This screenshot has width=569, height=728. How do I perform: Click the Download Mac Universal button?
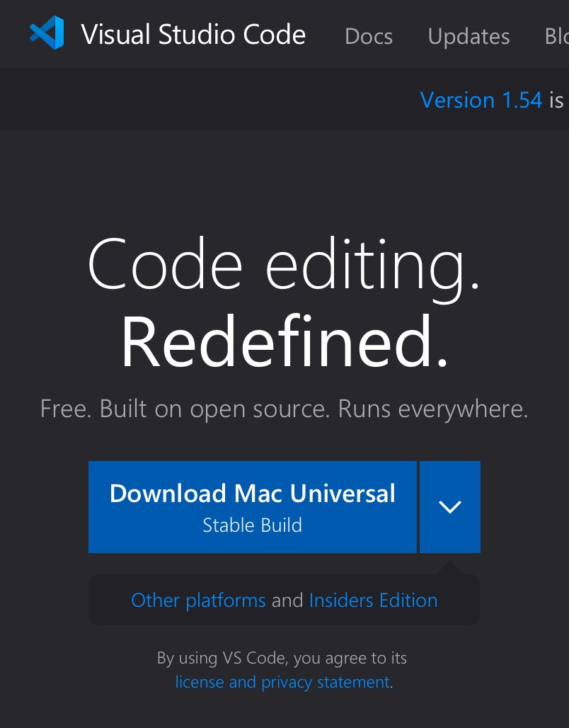252,494
